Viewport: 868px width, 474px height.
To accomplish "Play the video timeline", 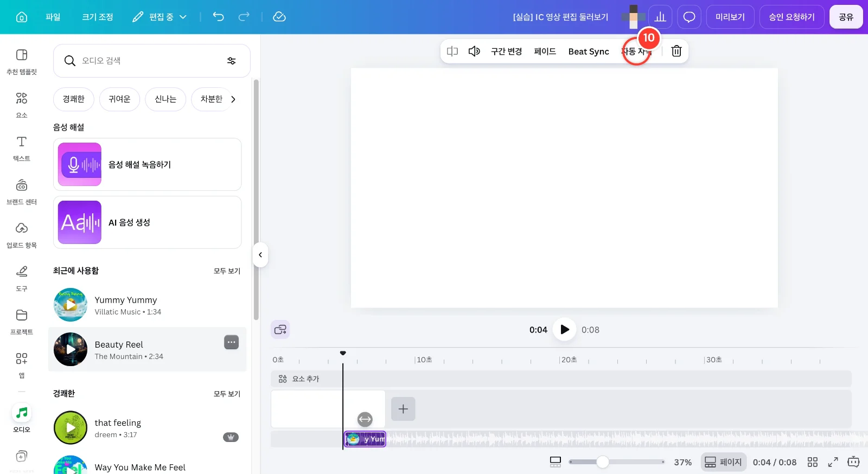I will tap(564, 329).
